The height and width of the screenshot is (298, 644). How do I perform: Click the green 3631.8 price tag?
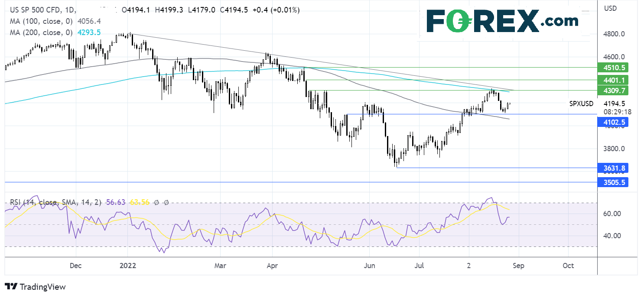click(x=613, y=168)
